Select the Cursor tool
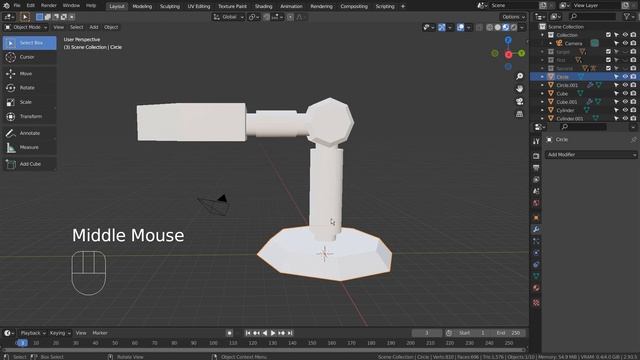 coord(29,57)
